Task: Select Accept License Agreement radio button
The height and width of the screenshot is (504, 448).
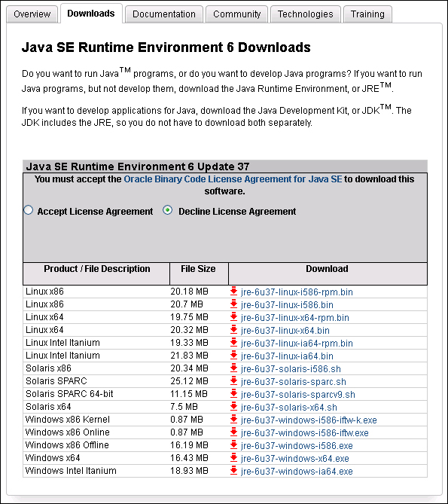Action: pyautogui.click(x=29, y=210)
